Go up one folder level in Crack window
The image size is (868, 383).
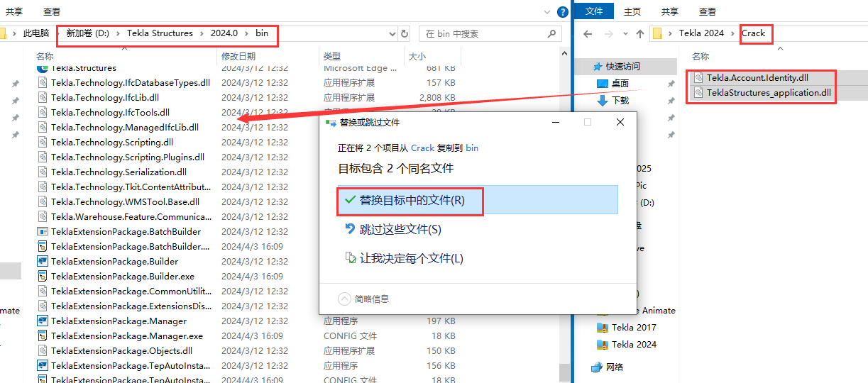(x=640, y=33)
